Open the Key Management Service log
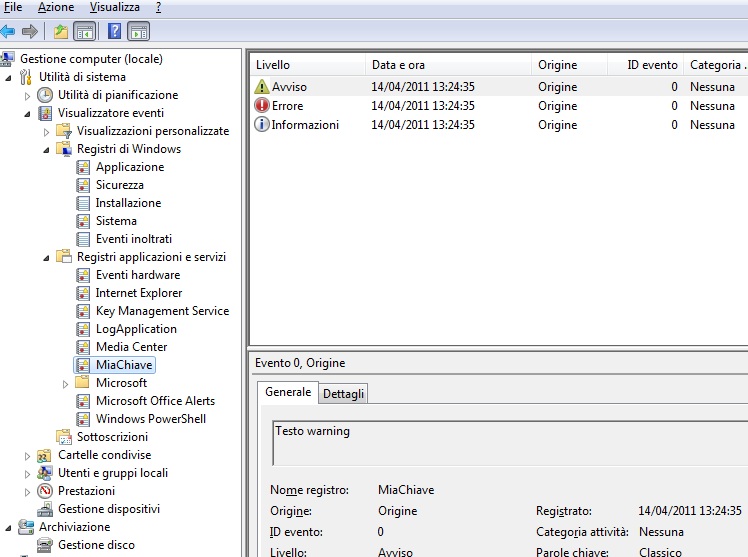 tap(163, 311)
